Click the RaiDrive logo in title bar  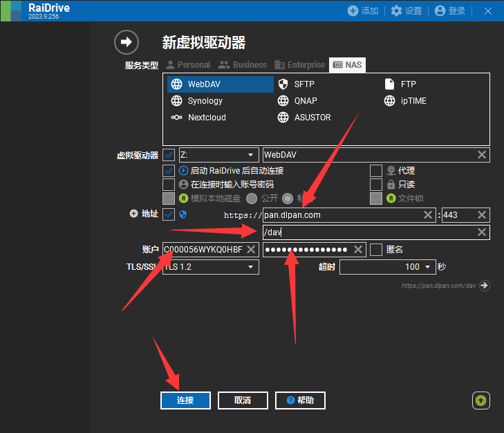tap(11, 11)
